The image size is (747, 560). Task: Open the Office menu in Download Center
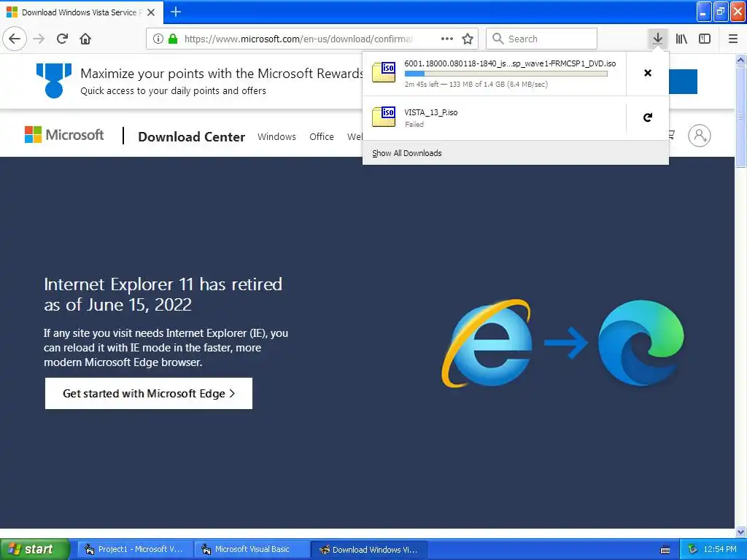(x=322, y=136)
